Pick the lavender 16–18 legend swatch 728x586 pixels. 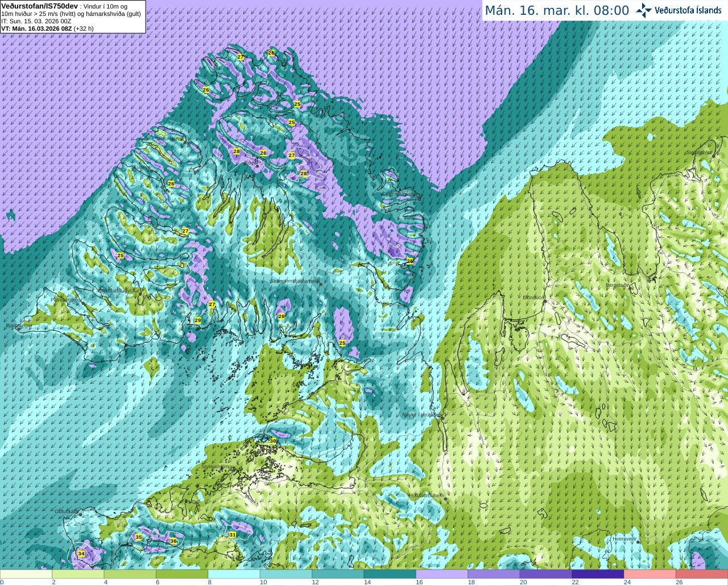click(442, 575)
